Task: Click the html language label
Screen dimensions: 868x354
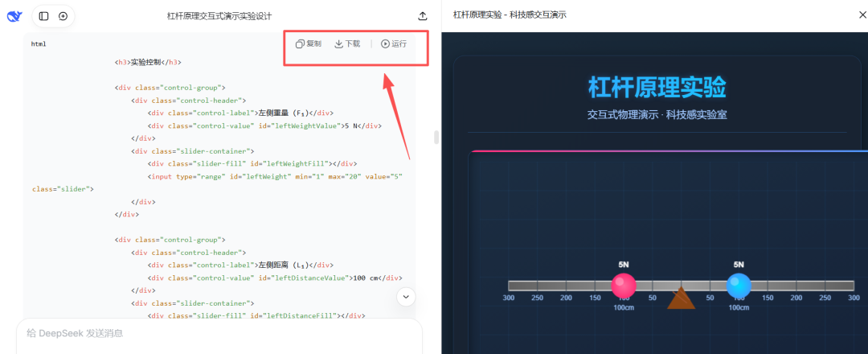Action: click(39, 43)
